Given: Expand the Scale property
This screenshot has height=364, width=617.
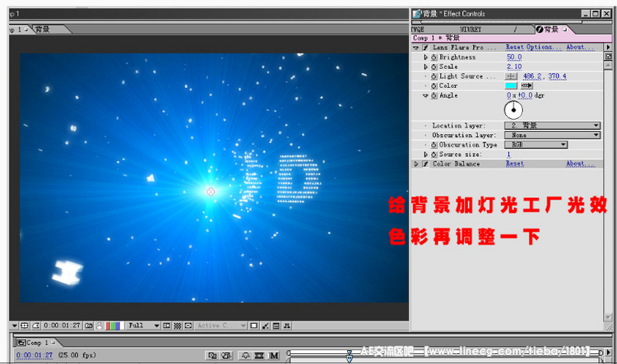Looking at the screenshot, I should click(x=426, y=67).
